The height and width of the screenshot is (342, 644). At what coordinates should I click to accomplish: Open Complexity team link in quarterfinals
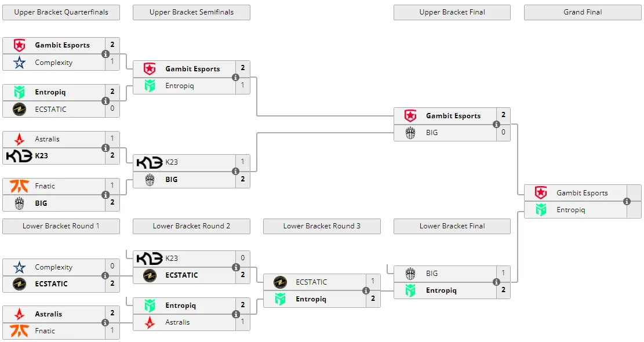coord(54,63)
